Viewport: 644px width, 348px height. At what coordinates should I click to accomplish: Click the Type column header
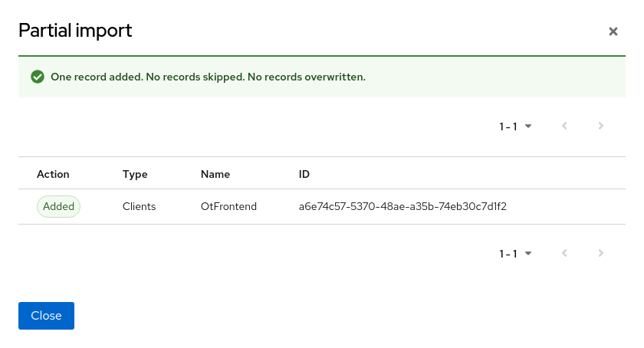pos(135,174)
